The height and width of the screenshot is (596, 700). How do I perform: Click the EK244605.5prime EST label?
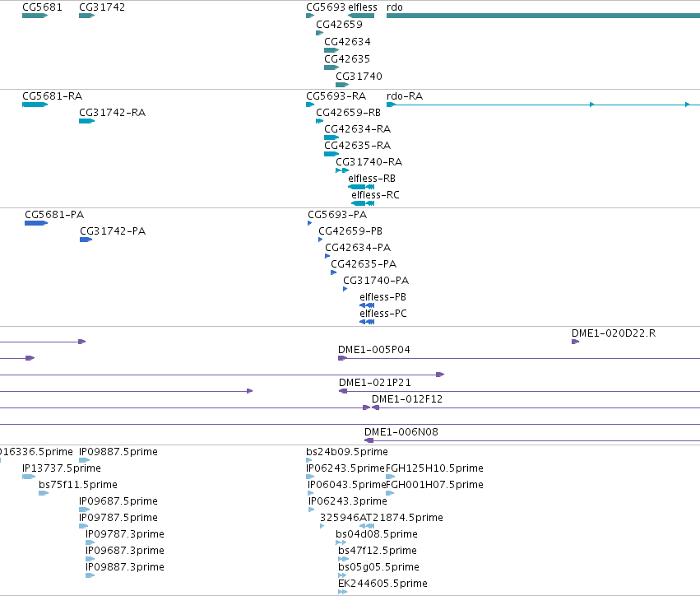tap(382, 584)
